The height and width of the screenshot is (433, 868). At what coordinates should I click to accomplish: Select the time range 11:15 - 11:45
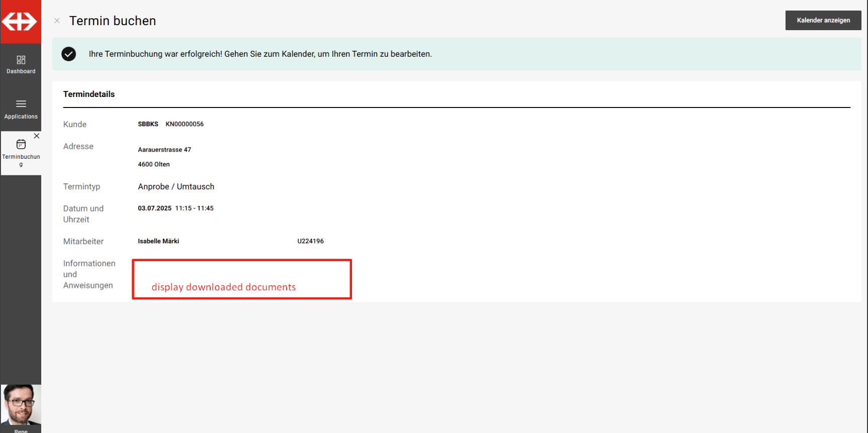point(194,208)
